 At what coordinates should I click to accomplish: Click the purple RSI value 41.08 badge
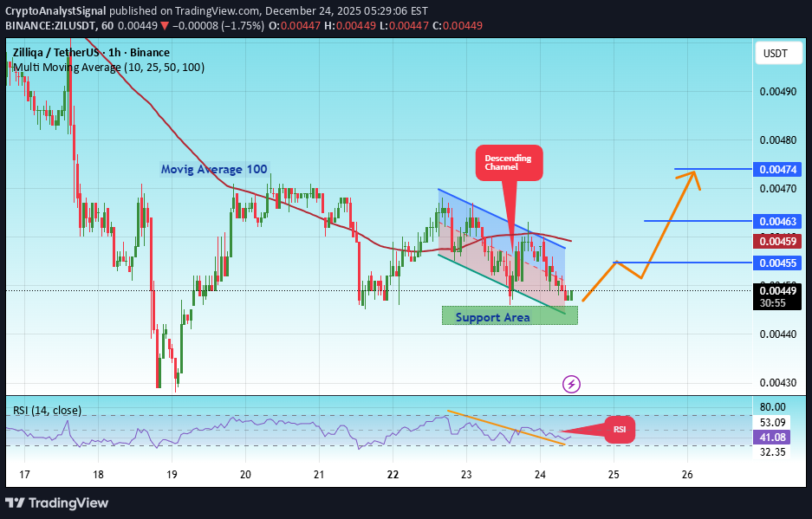point(773,438)
